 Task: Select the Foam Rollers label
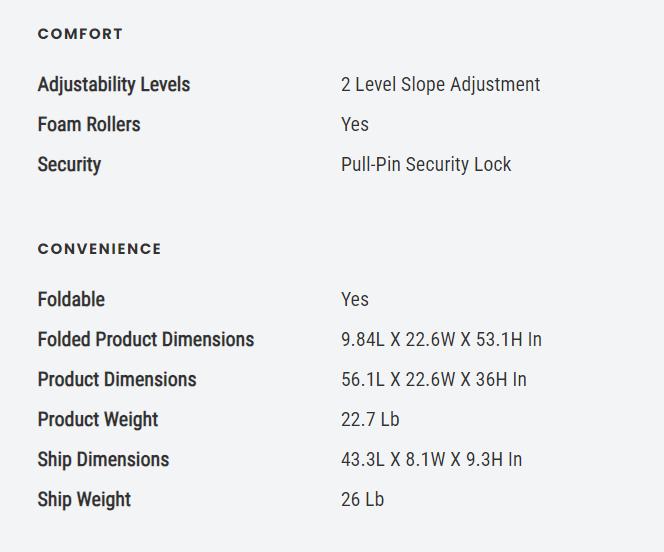[x=89, y=125]
